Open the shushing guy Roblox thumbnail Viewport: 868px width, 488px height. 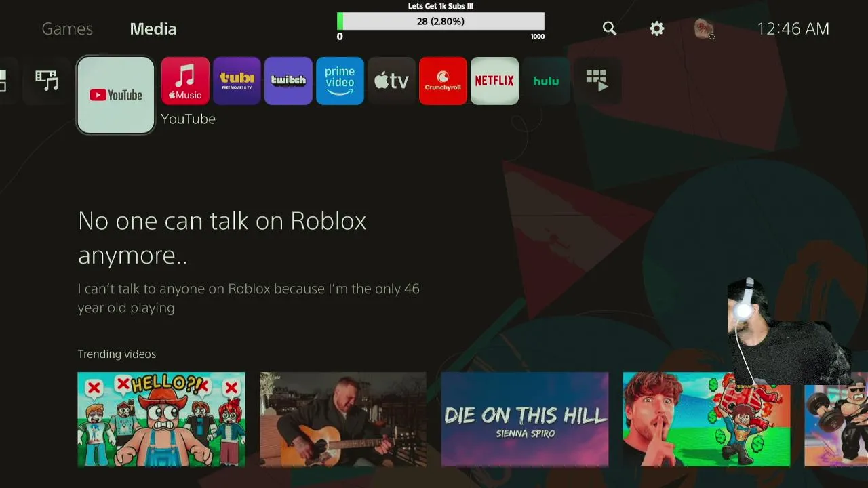click(707, 420)
